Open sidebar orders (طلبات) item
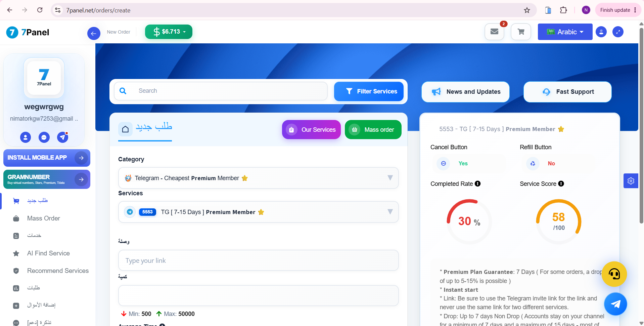644x326 pixels. tap(33, 288)
